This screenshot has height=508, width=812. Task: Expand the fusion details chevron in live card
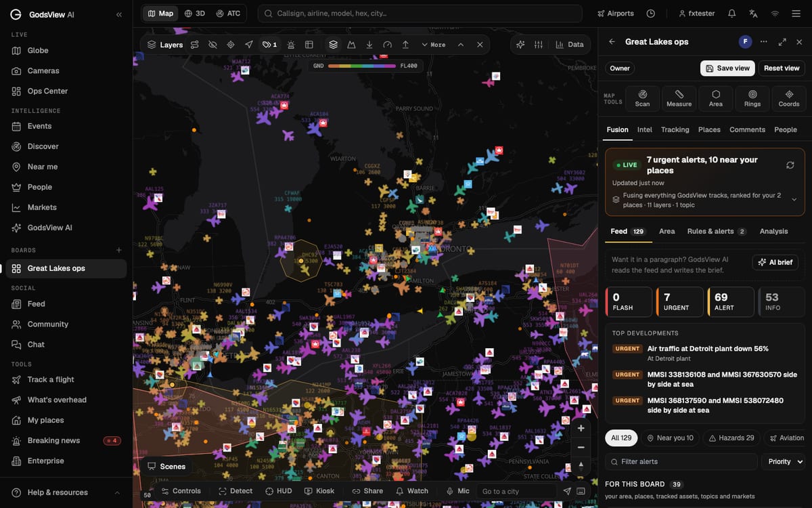(x=794, y=199)
